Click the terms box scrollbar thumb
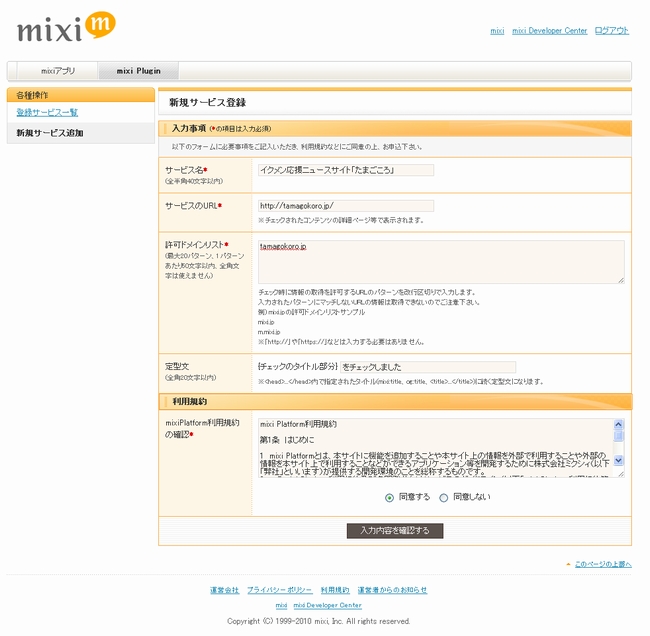 (618, 435)
